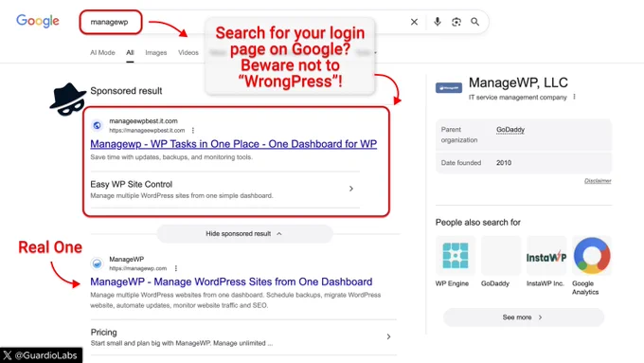This screenshot has height=363, width=644.
Task: Click the Date founded 2010 value
Action: tap(504, 163)
